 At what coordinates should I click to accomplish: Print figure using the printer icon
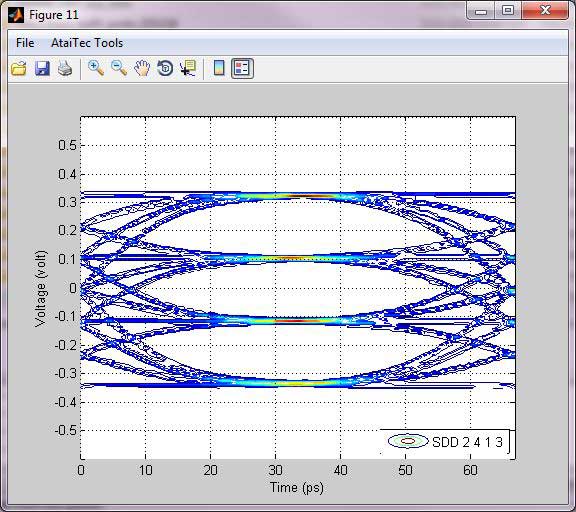coord(65,68)
